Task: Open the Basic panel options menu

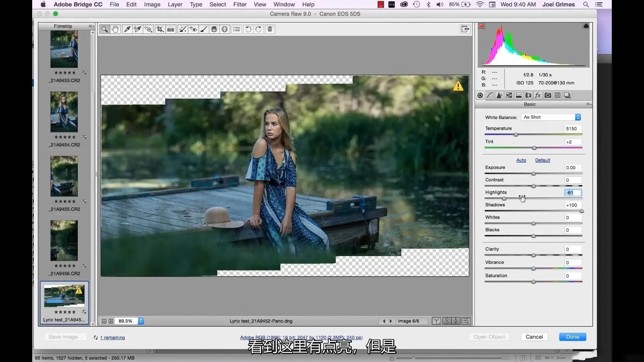Action: 589,104
